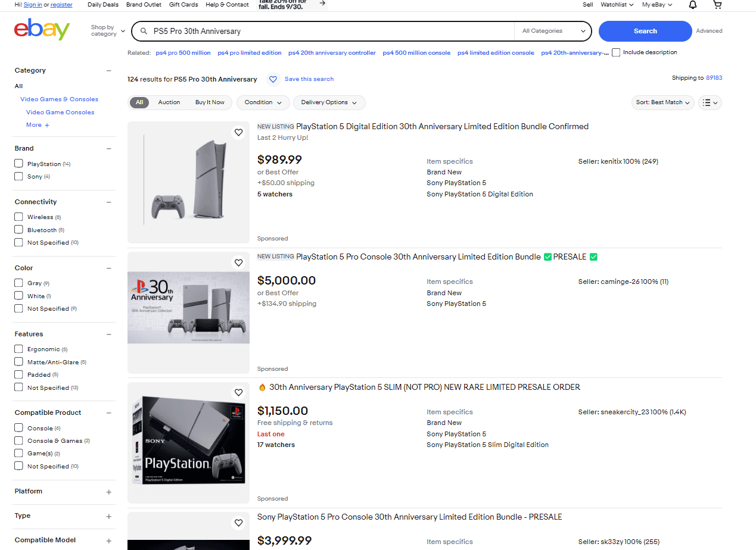Open the My eBay dropdown
756x550 pixels.
(x=657, y=5)
